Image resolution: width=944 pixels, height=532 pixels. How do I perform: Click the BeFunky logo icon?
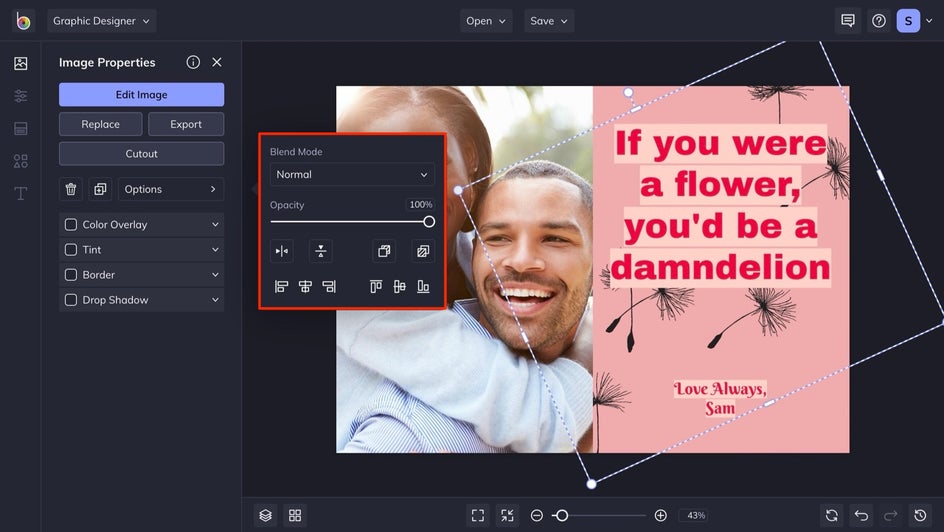[23, 21]
